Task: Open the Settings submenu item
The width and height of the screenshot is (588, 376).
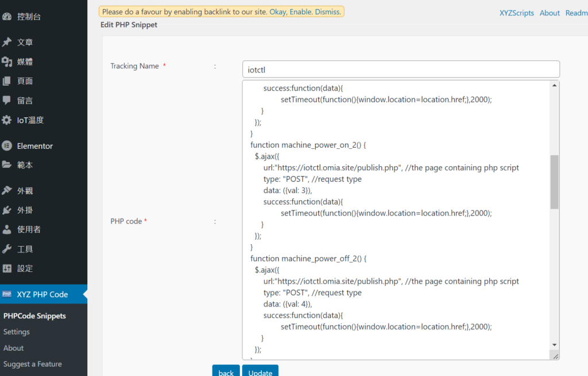Action: (x=17, y=332)
